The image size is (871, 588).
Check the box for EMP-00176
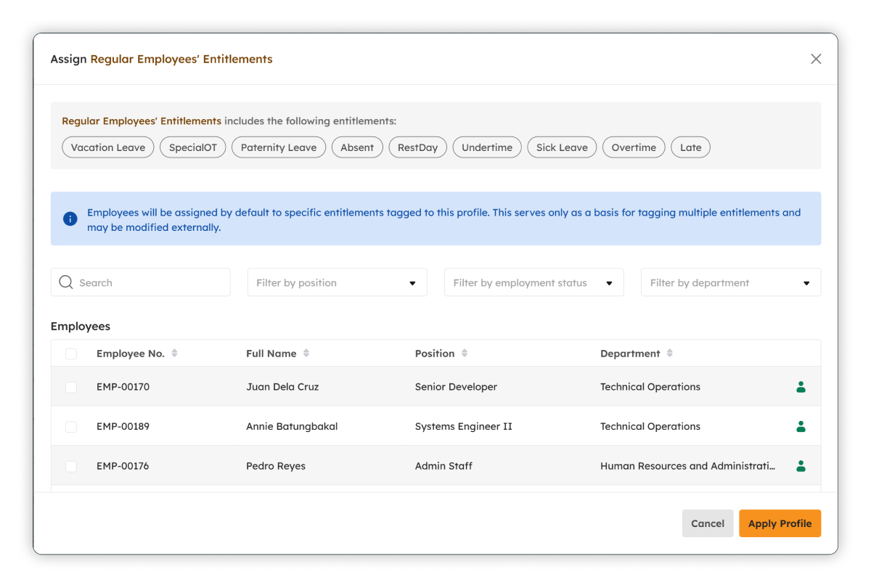[x=71, y=466]
